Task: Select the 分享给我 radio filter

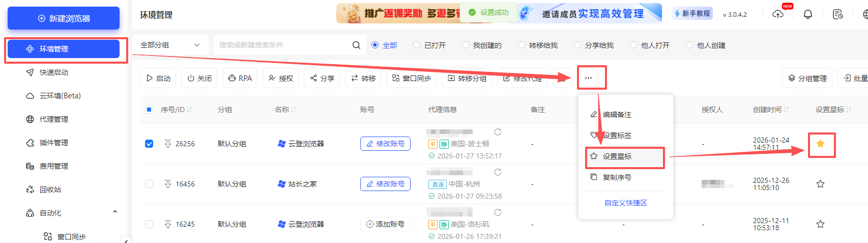Action: pos(594,45)
